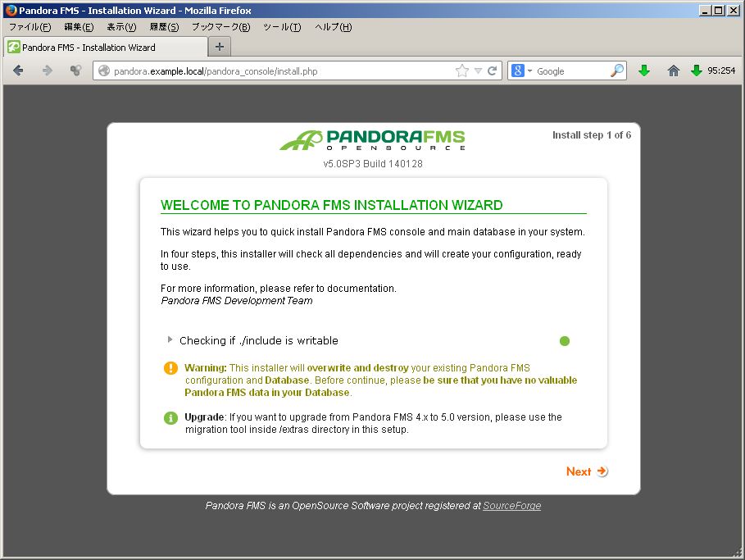Go to the browser home page icon
The width and height of the screenshot is (745, 560).
pos(673,71)
